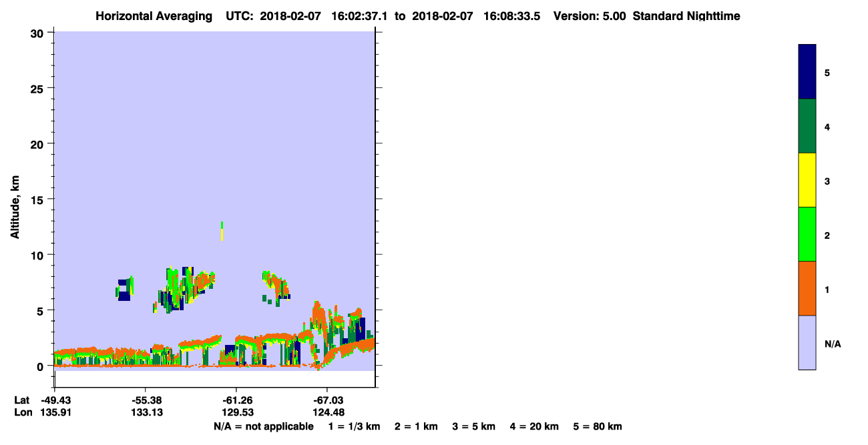Click the start time '16:02:37.1'
868x445 pixels.
pos(361,16)
